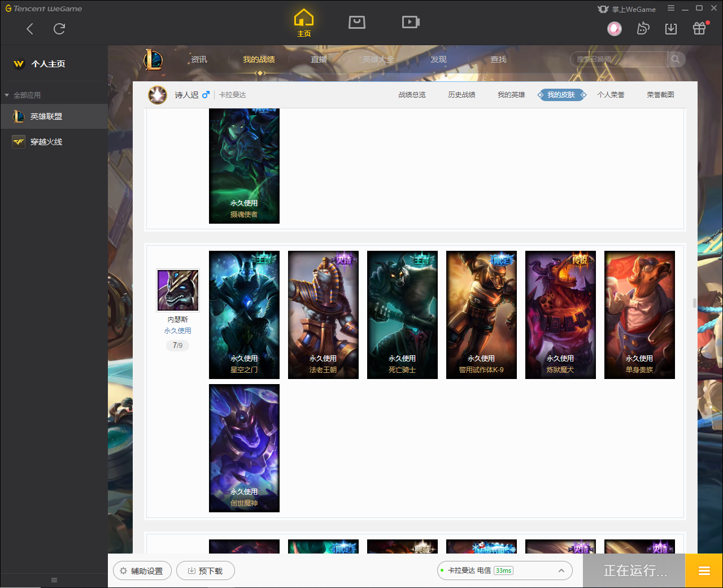The width and height of the screenshot is (723, 588).
Task: Click the 内瑟斯 champion portrait
Action: click(x=178, y=290)
